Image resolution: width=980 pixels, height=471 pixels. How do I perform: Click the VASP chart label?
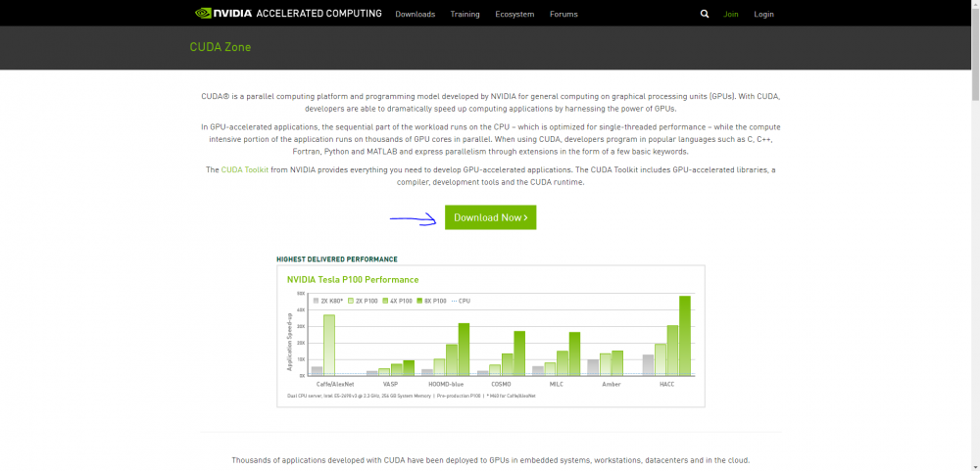click(x=390, y=384)
